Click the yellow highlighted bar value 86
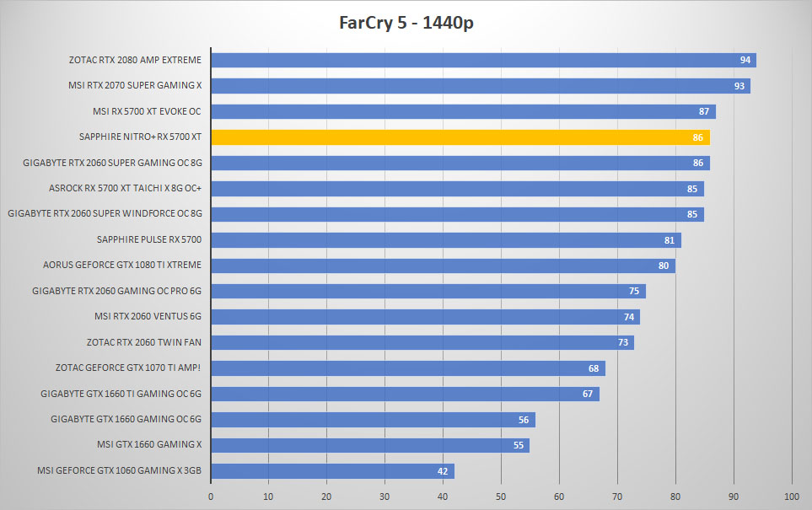 (698, 137)
